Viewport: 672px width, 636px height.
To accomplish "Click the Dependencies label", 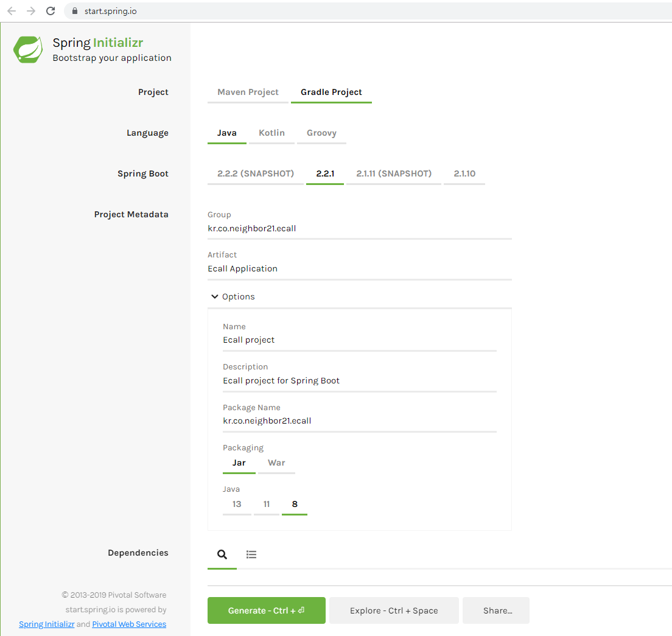I will (x=138, y=553).
